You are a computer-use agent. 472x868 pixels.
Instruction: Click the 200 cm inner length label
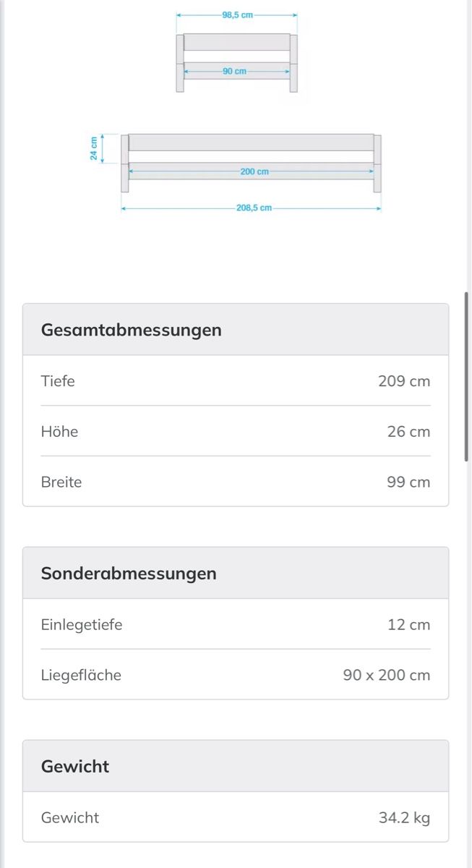(254, 171)
